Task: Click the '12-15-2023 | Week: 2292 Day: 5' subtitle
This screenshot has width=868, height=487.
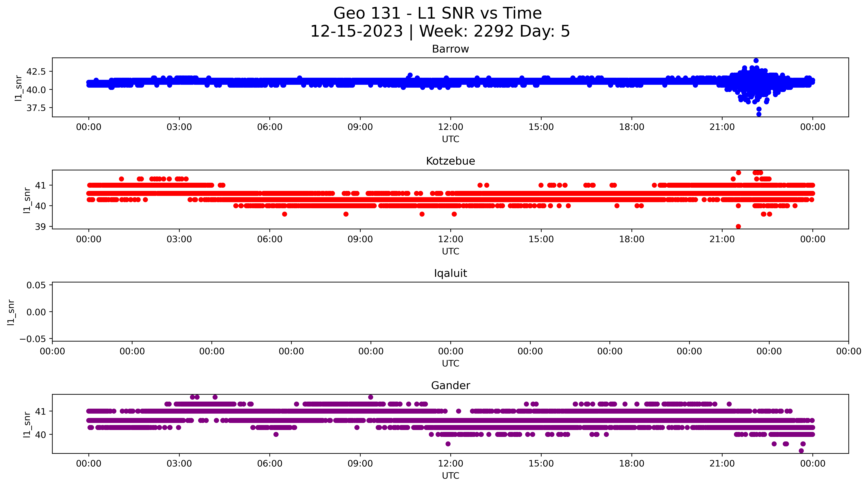Action: tap(440, 31)
